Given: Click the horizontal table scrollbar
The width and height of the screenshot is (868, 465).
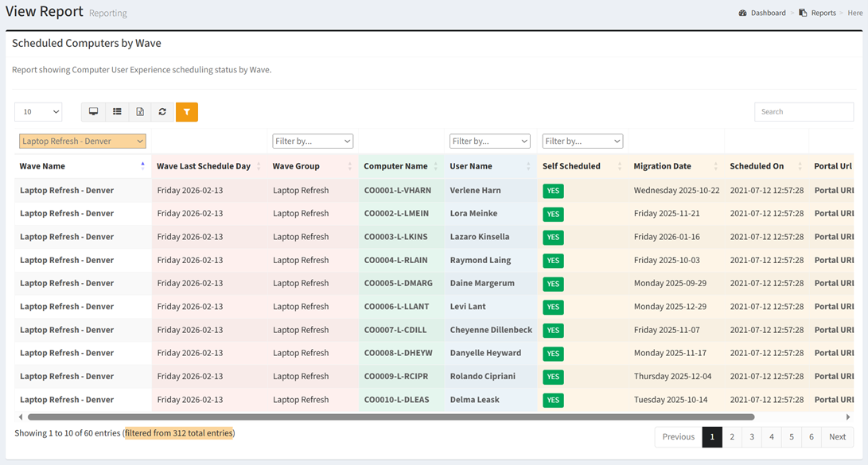Looking at the screenshot, I should 390,417.
